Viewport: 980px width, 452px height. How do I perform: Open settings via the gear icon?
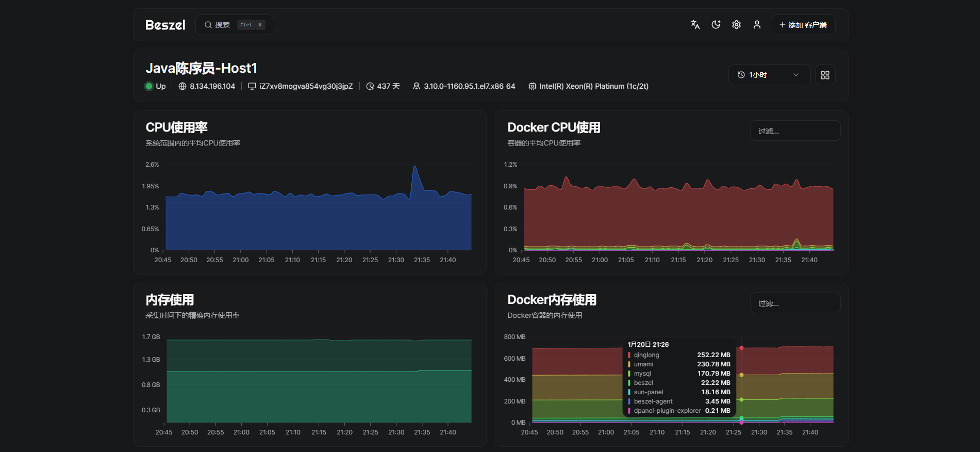[x=736, y=25]
